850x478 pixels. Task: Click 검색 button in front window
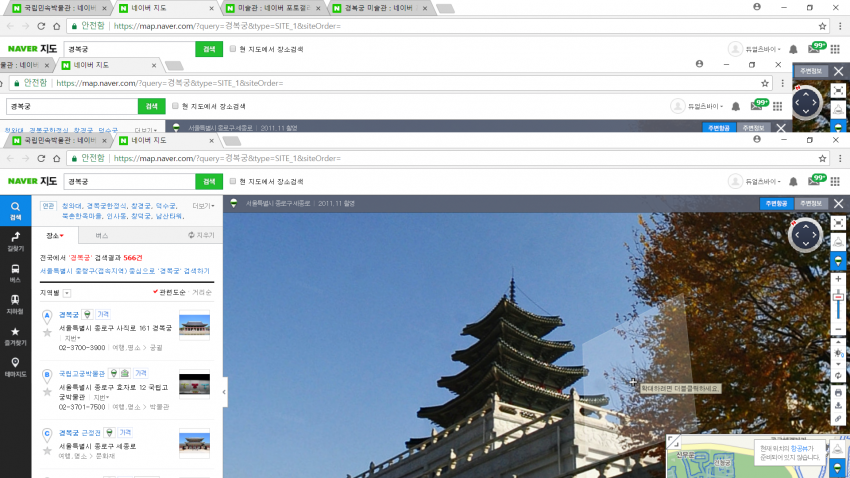209,182
